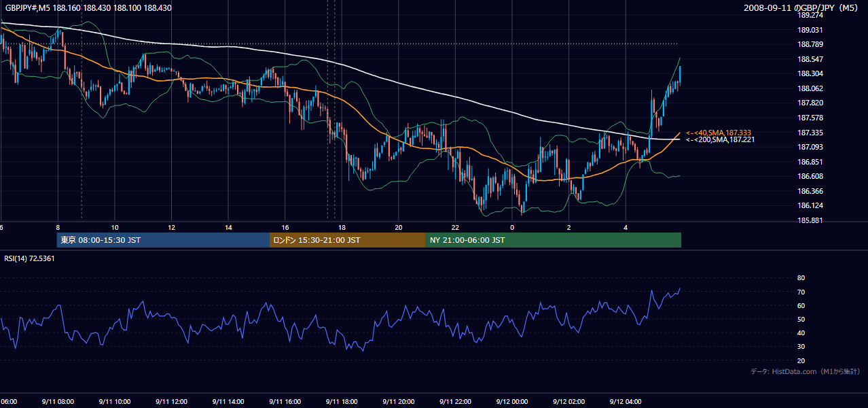Click the RSI 60 level label
Screen dimensions: 868x408
(801, 305)
